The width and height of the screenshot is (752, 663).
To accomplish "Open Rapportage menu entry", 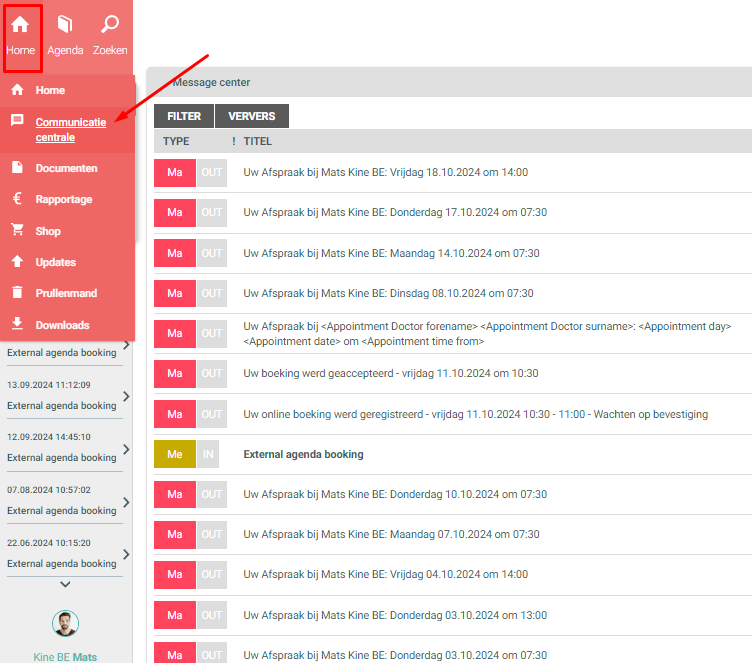I will click(x=64, y=200).
